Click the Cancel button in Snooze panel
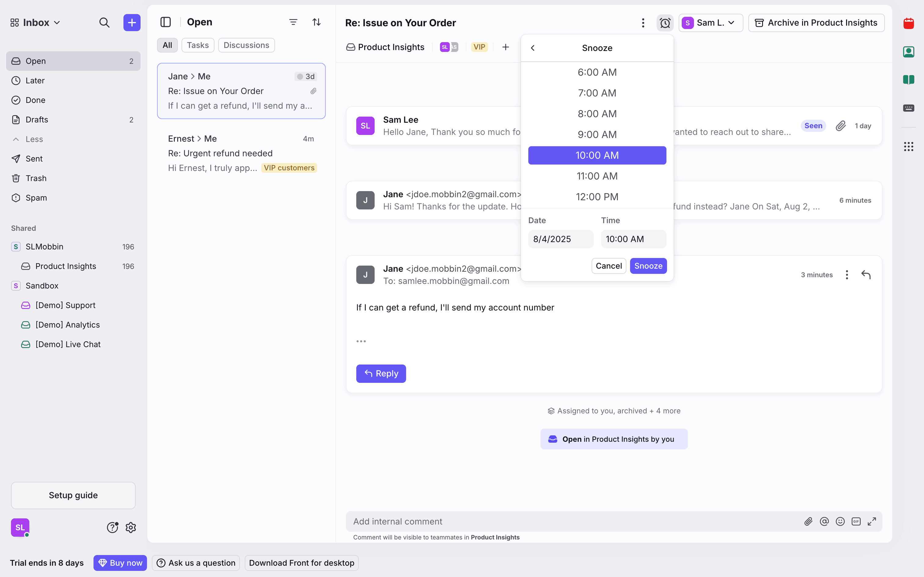 (x=608, y=266)
